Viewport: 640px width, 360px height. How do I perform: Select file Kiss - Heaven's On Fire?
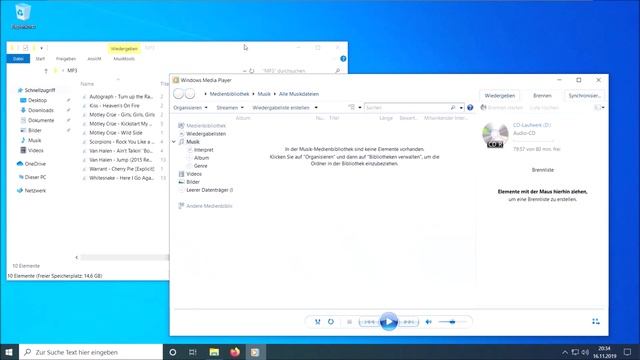(114, 106)
